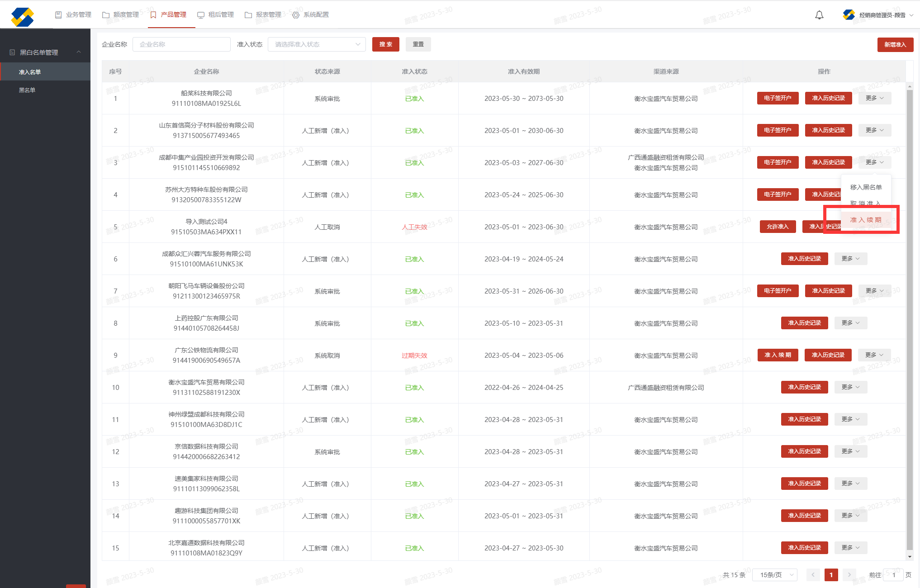Open the 15条/页 page size dropdown
Viewport: 920px width, 588px height.
pyautogui.click(x=774, y=575)
